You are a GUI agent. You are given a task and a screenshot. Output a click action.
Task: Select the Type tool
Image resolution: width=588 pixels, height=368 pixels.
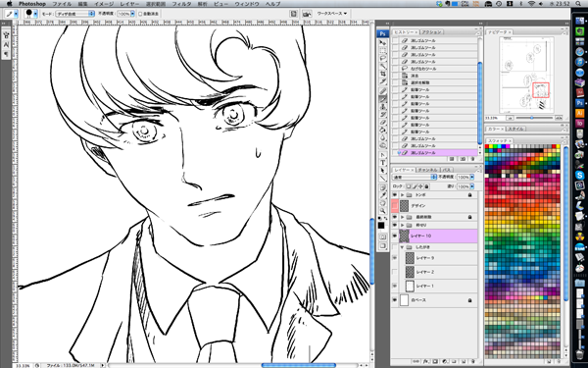click(382, 162)
